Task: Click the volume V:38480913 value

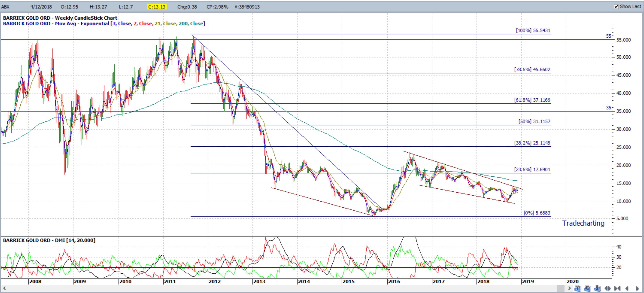Action: pyautogui.click(x=247, y=7)
